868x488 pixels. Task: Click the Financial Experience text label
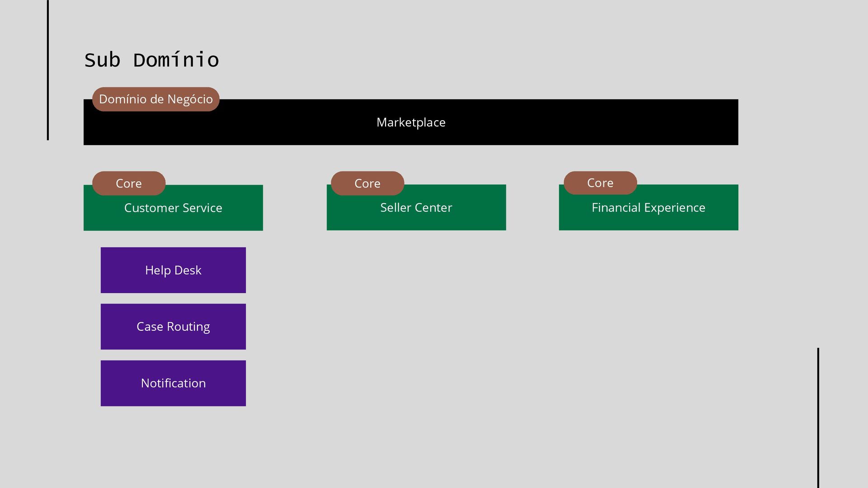[x=648, y=207]
